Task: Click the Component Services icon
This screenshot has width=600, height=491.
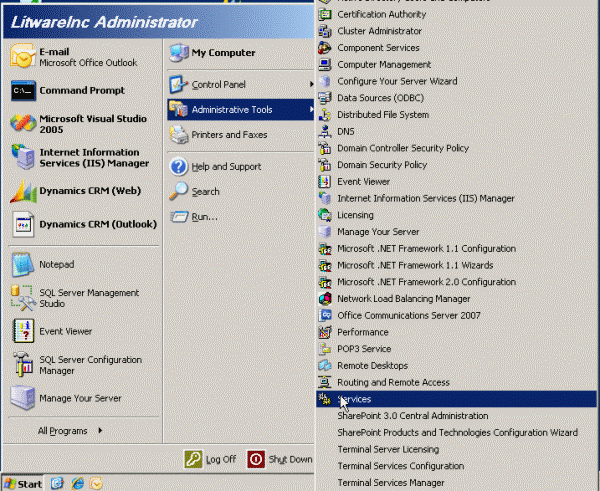Action: 324,48
